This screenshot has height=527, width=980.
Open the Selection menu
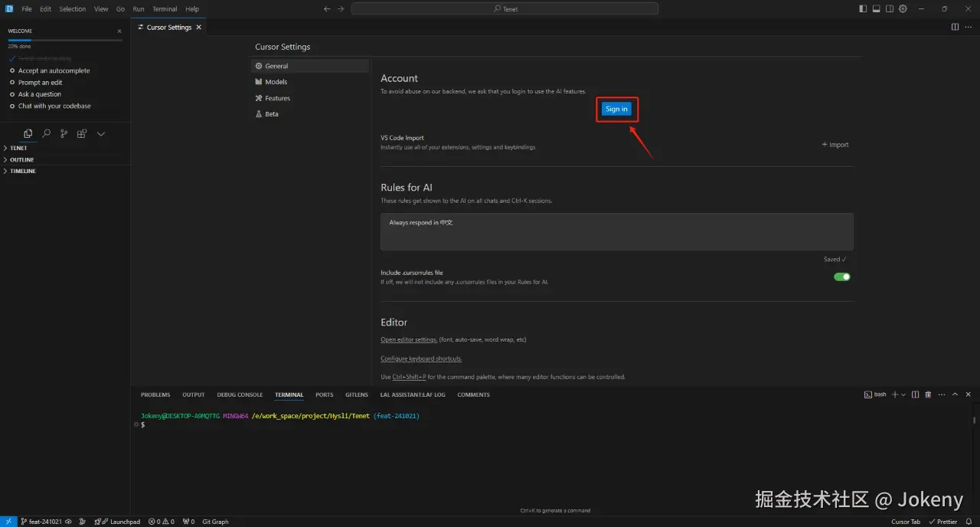tap(73, 9)
